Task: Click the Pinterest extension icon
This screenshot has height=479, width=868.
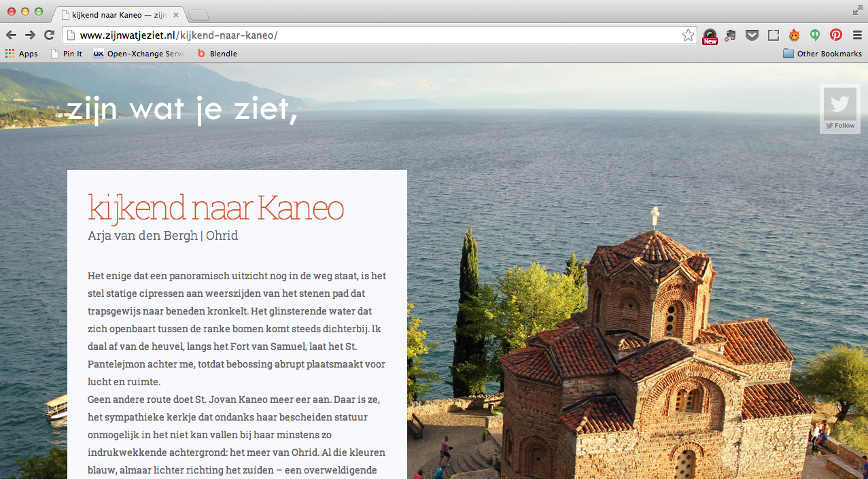Action: pyautogui.click(x=835, y=35)
